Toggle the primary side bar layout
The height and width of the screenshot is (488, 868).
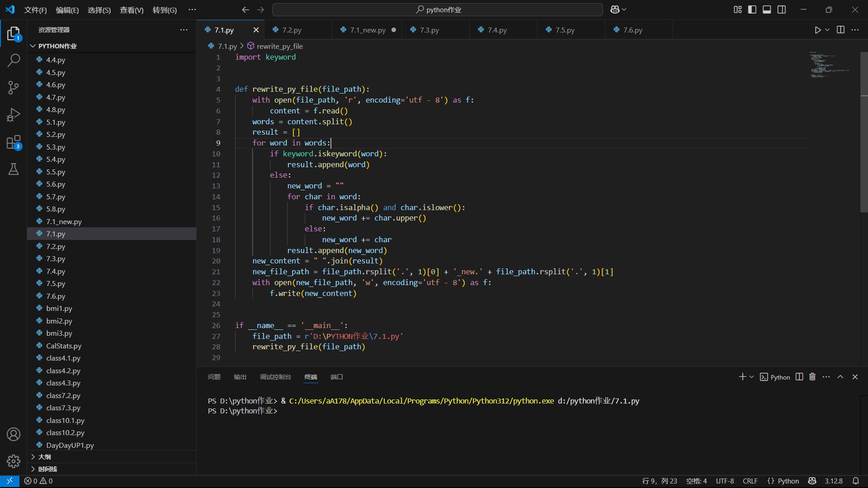pos(752,9)
